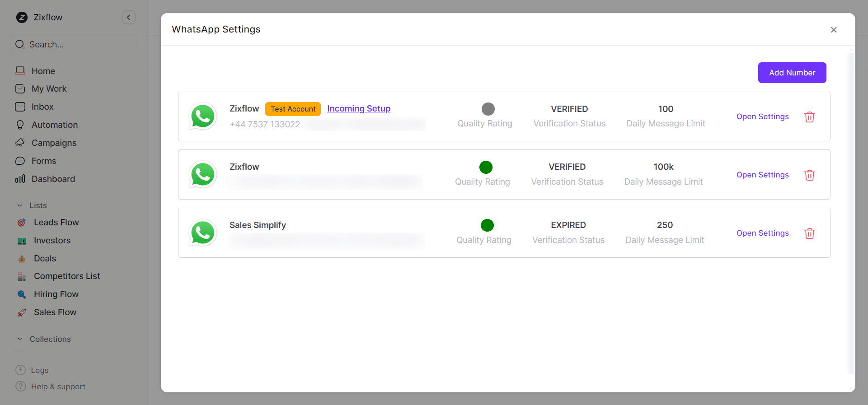Open Help & support

tap(58, 386)
